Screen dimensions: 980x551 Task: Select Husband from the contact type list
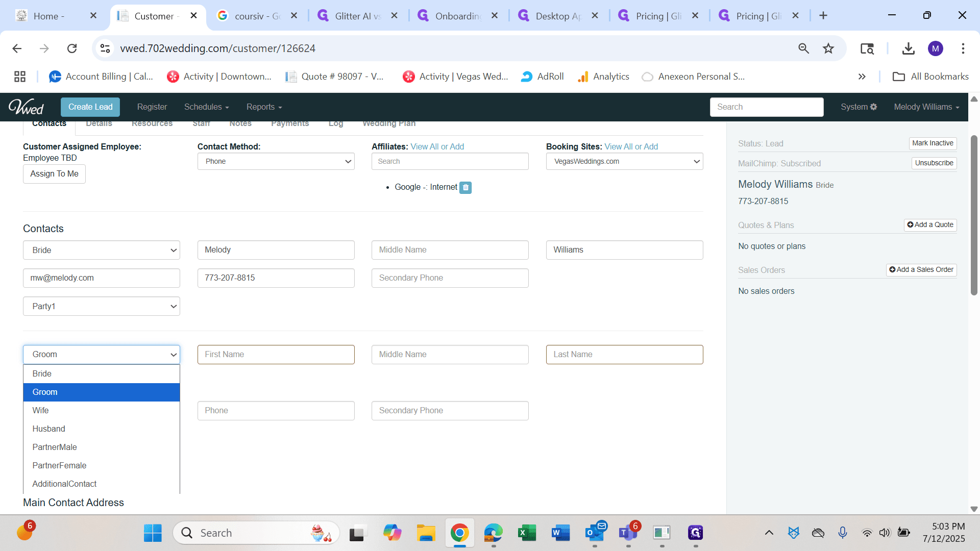(102, 429)
